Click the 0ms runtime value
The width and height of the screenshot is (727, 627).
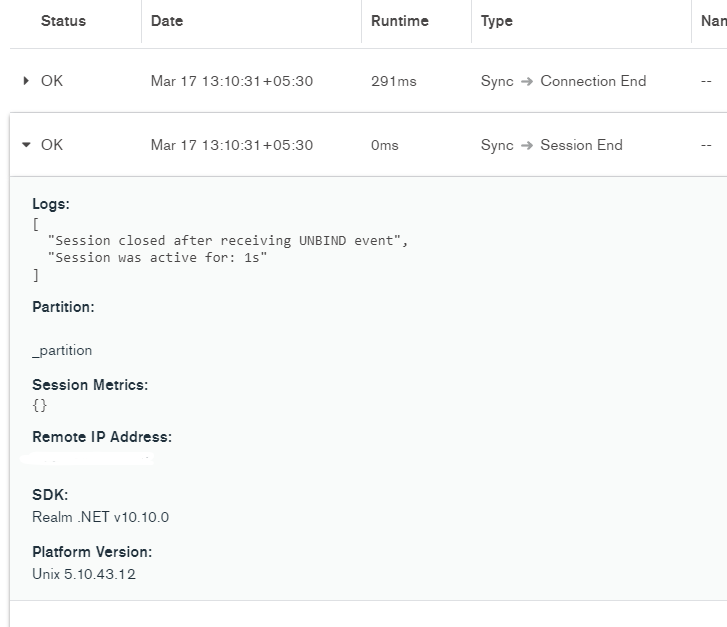click(x=384, y=145)
